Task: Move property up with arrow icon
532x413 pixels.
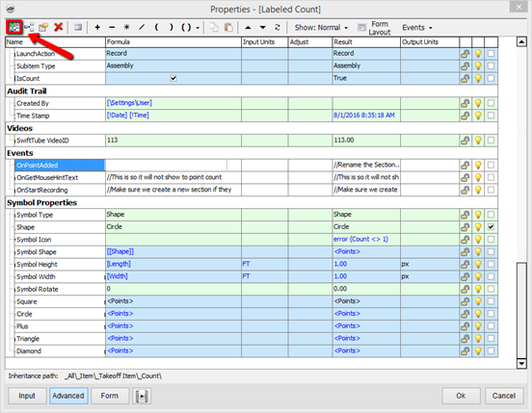Action: coord(248,28)
